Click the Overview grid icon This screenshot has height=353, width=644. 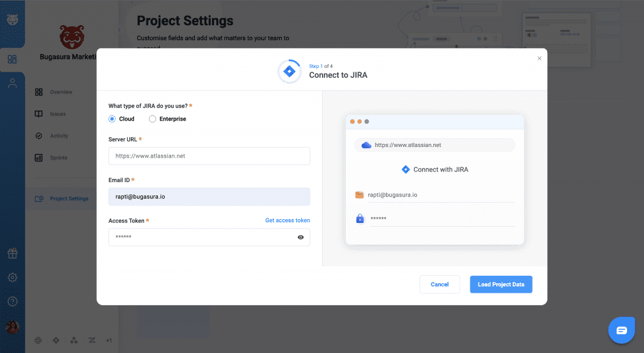38,92
